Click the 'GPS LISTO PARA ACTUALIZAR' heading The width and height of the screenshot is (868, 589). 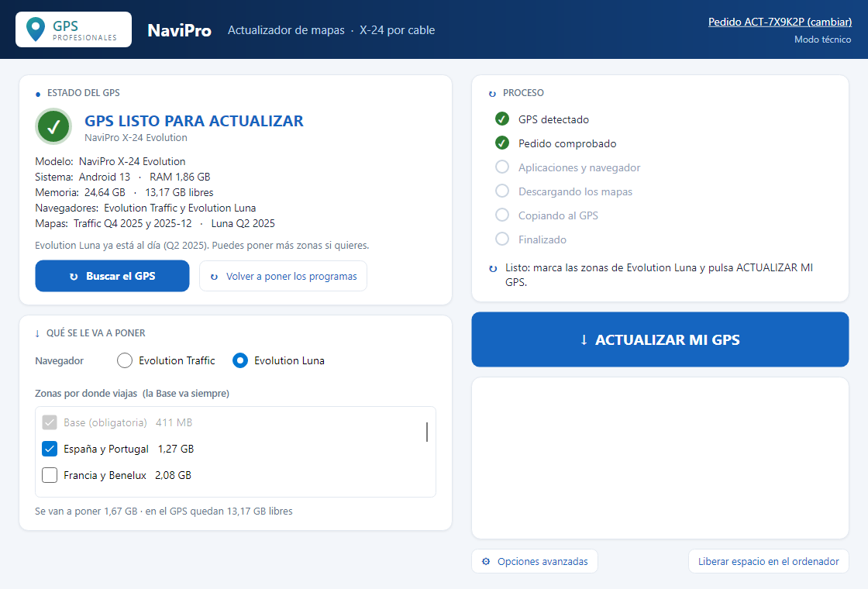tap(194, 121)
